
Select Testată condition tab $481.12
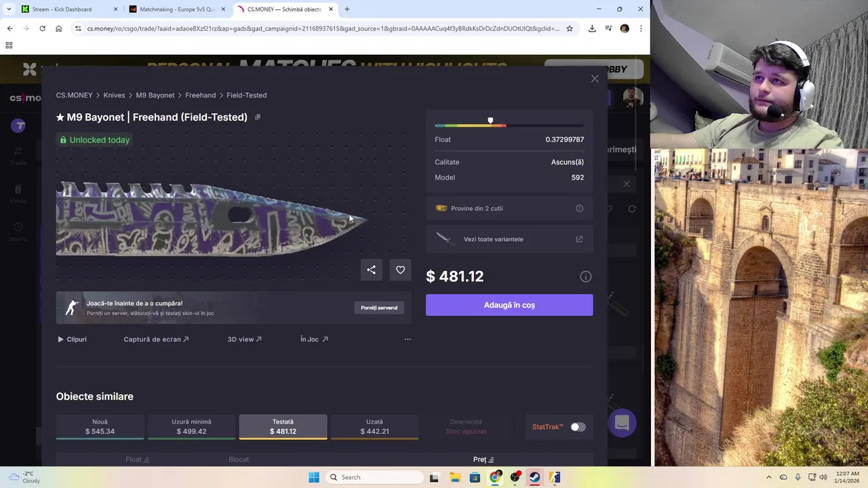pos(283,427)
